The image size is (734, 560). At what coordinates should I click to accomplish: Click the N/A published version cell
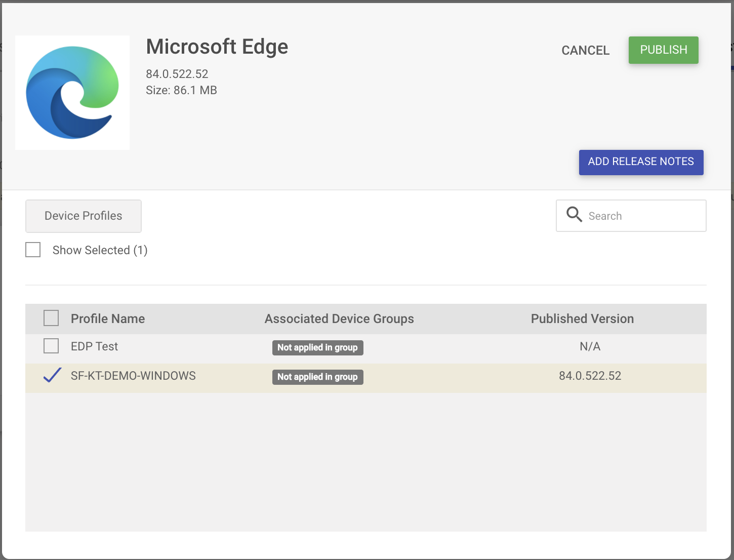pyautogui.click(x=590, y=346)
